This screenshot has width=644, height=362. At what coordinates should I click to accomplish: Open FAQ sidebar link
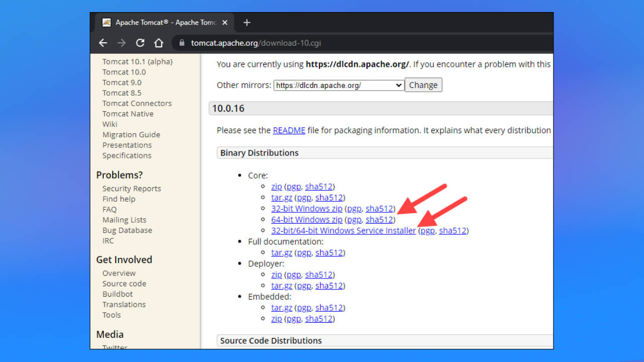(x=110, y=210)
